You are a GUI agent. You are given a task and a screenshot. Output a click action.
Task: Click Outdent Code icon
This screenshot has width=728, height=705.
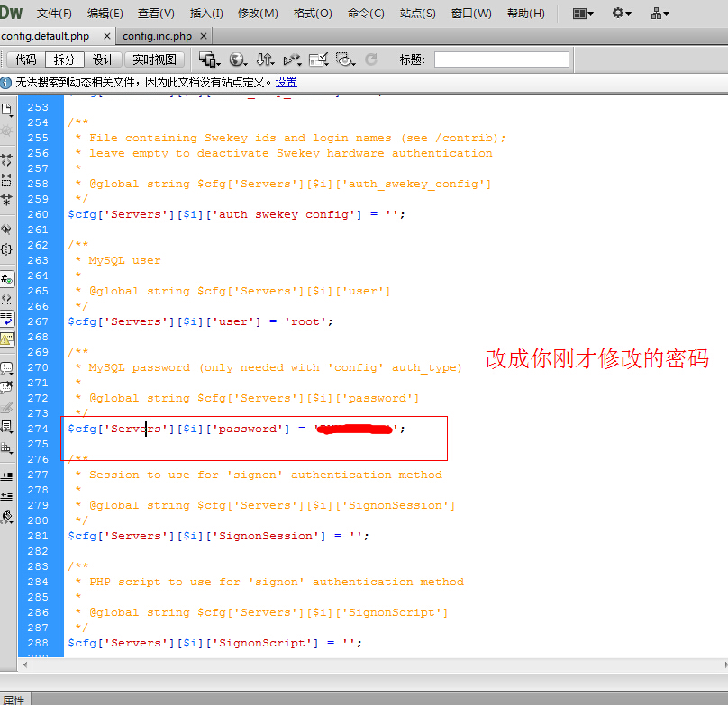[x=6, y=496]
